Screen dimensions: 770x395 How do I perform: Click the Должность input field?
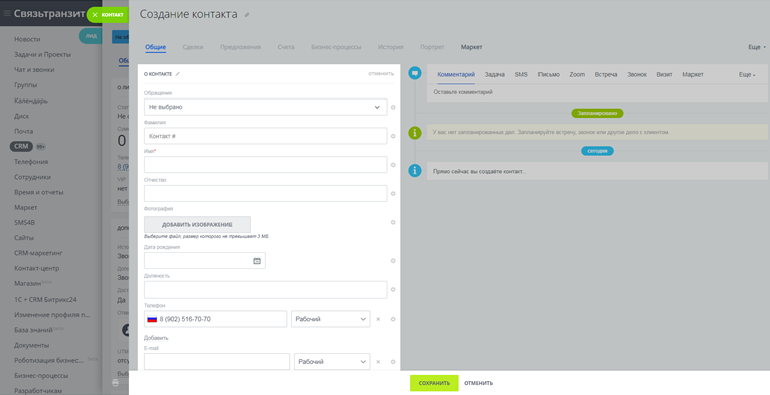click(265, 290)
